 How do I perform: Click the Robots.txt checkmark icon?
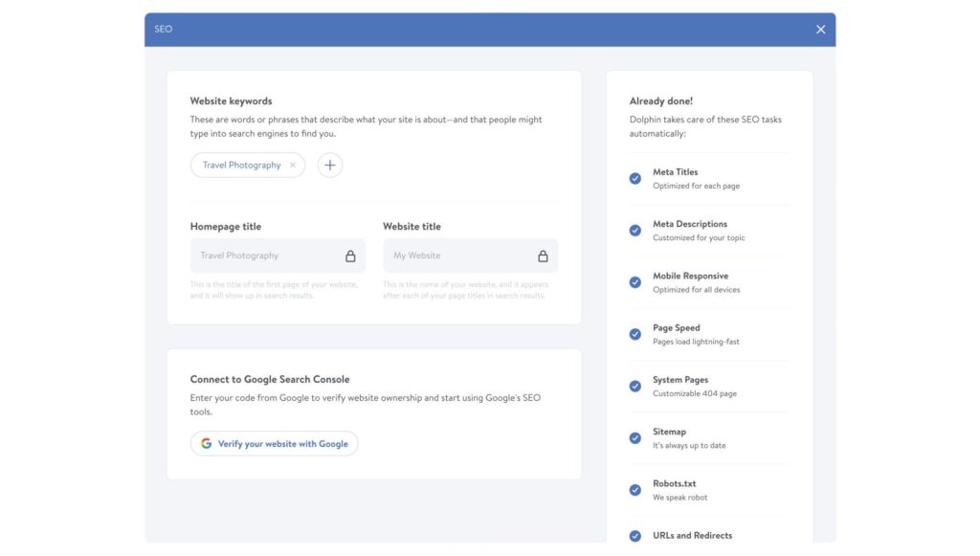click(x=635, y=490)
